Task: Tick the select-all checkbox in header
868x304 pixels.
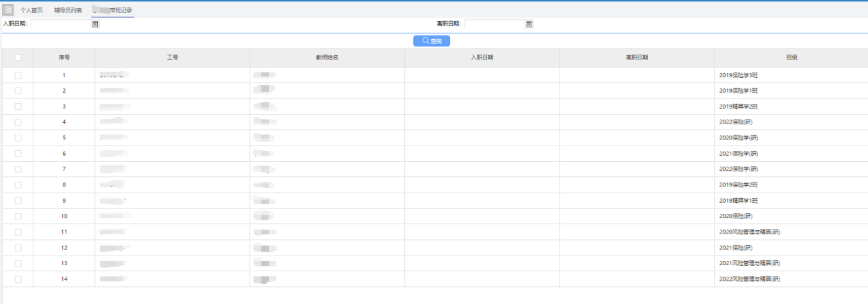Action: (x=18, y=57)
